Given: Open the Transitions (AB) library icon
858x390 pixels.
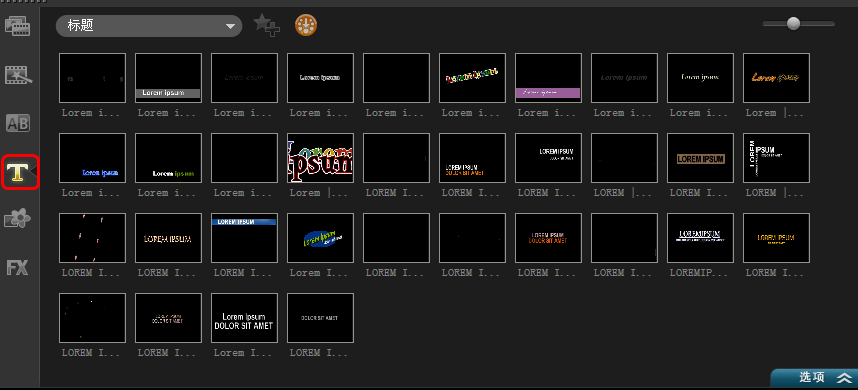Looking at the screenshot, I should pos(18,124).
